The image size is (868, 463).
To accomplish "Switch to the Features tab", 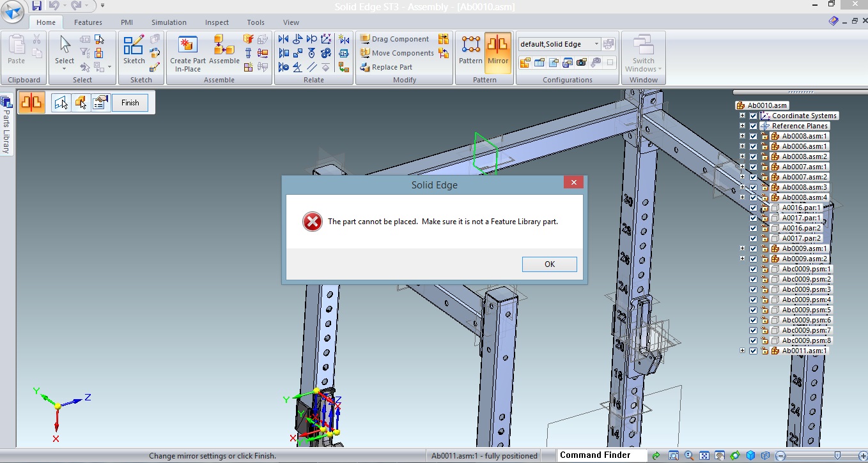I will (88, 22).
